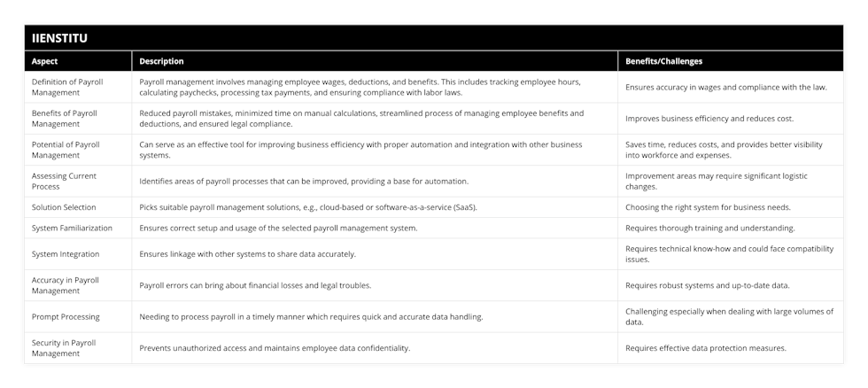The height and width of the screenshot is (388, 868).
Task: Click the Definition of Payroll Management cell
Action: click(x=78, y=87)
